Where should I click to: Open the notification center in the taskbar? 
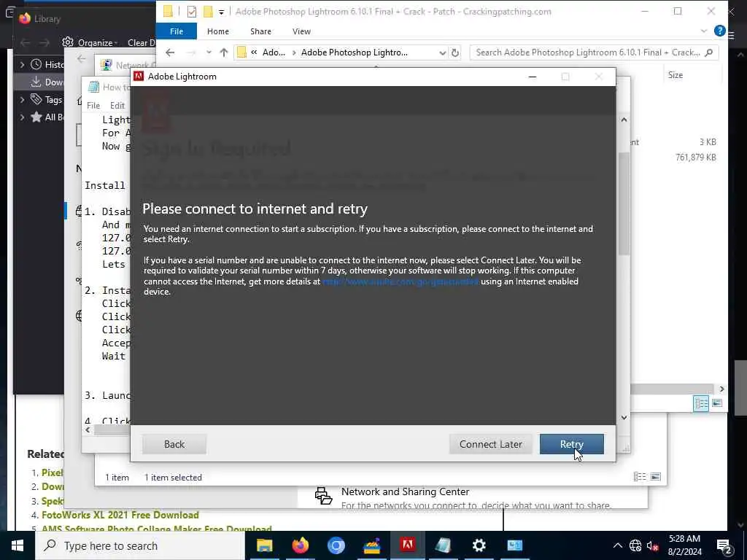pos(724,545)
